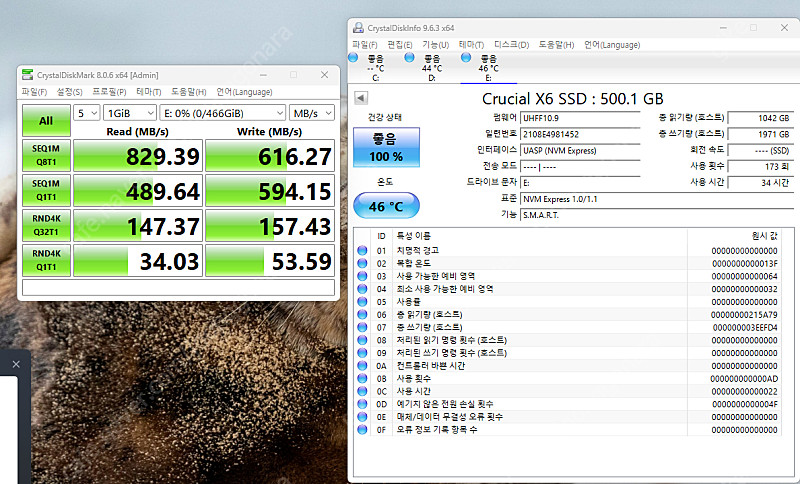Open 프로필(P) menu in CrystalDiskMark
Screen dimensions: 800x484
pos(109,92)
